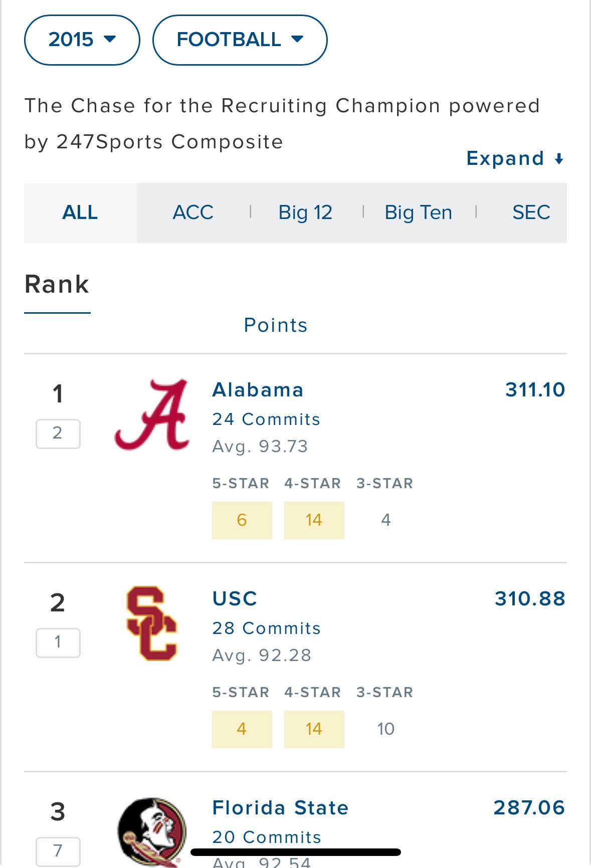Viewport: 591px width, 868px height.
Task: Click USC's 5-star count of 4
Action: tap(242, 729)
